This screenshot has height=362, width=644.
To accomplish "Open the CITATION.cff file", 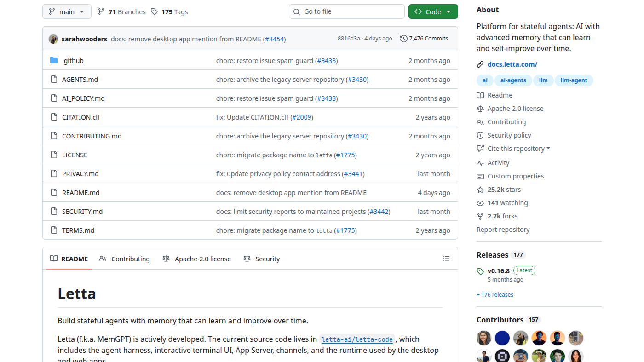I will coord(81,117).
